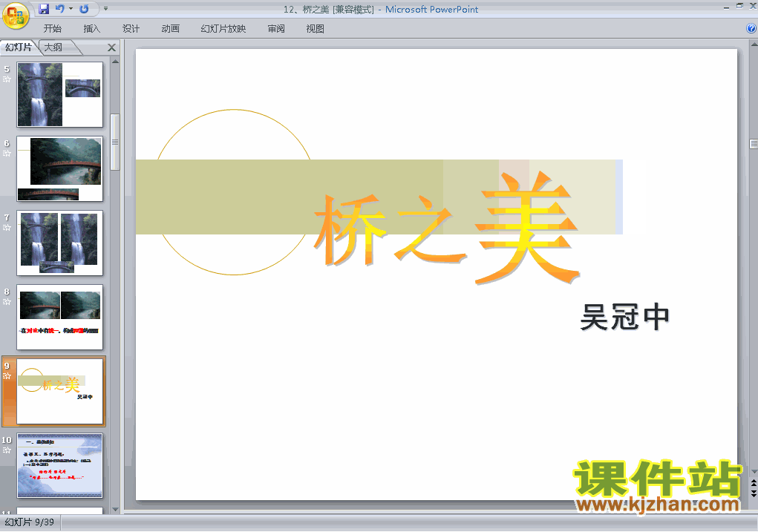Click animation star icon for slide 7
This screenshot has width=758, height=532.
pos(7,228)
